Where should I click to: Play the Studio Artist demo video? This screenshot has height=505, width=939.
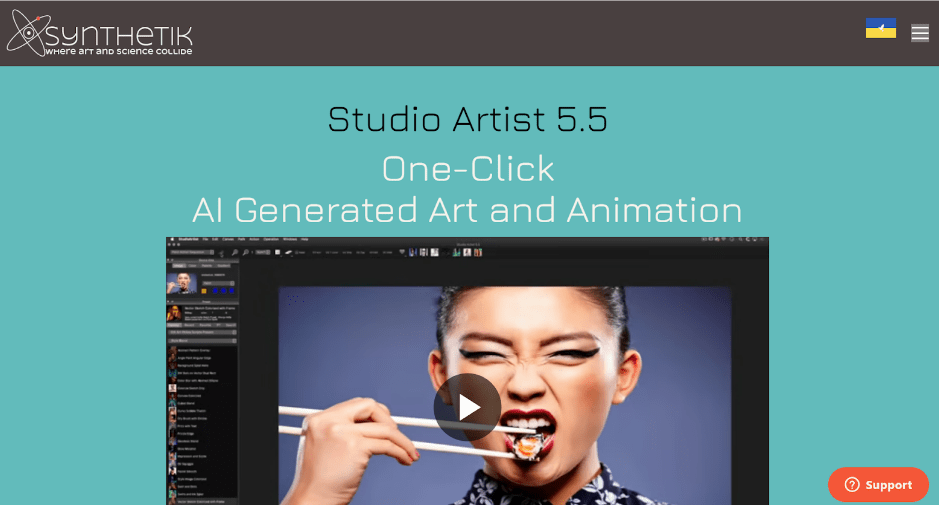pos(467,407)
